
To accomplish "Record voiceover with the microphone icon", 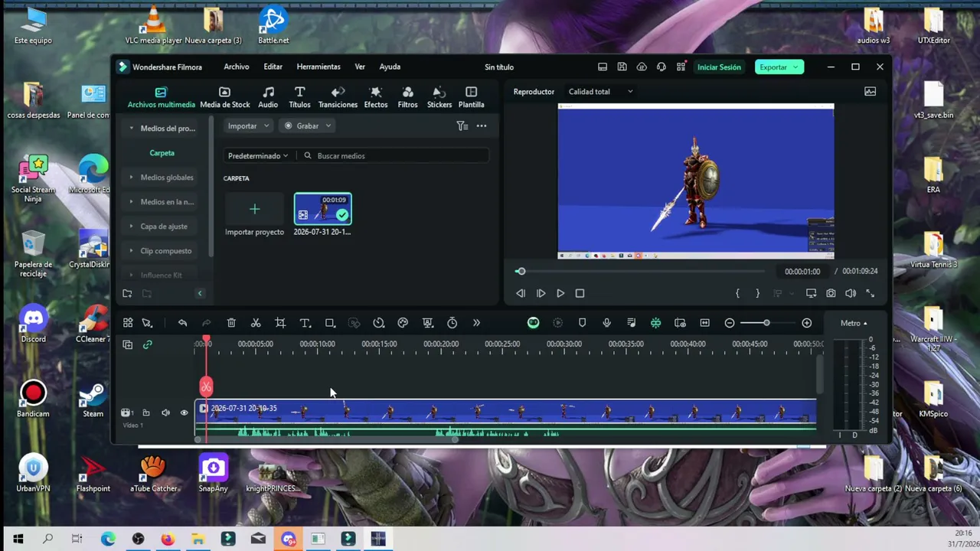I will [x=606, y=323].
